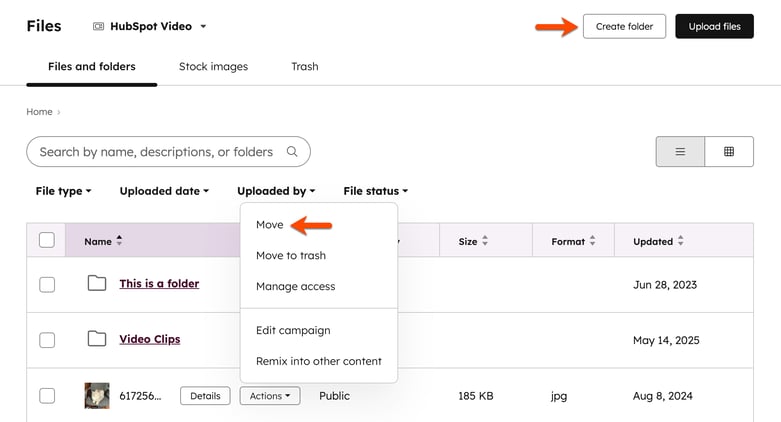The image size is (781, 422).
Task: Check the box for This is a folder
Action: click(47, 284)
